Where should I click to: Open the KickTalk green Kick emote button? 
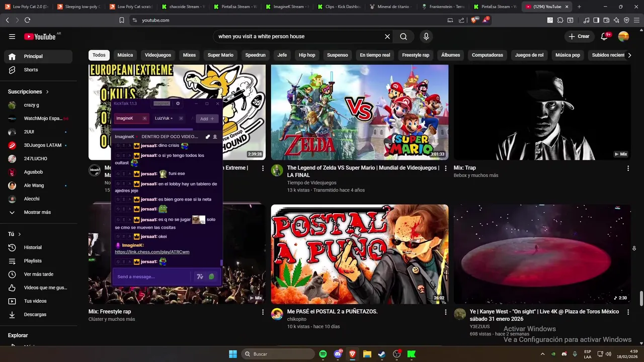tap(211, 277)
